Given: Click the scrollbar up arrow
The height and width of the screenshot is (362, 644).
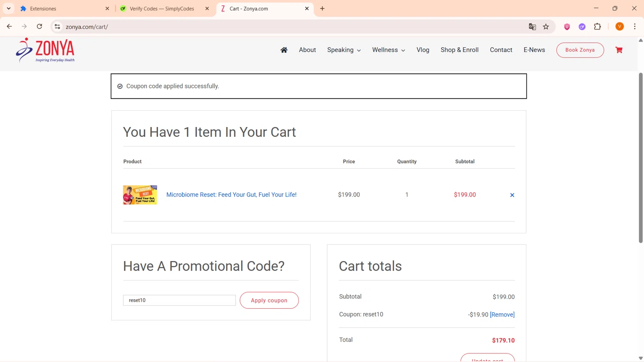Looking at the screenshot, I should coord(641,40).
